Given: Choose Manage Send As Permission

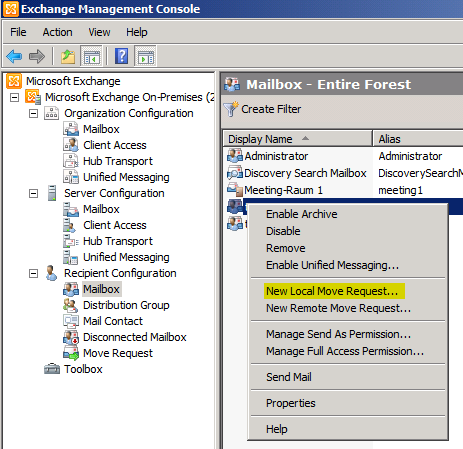Looking at the screenshot, I should [348, 334].
